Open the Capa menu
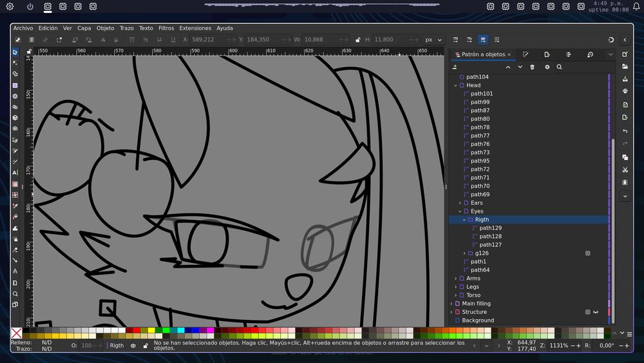Image resolution: width=644 pixels, height=363 pixels. pos(84,28)
